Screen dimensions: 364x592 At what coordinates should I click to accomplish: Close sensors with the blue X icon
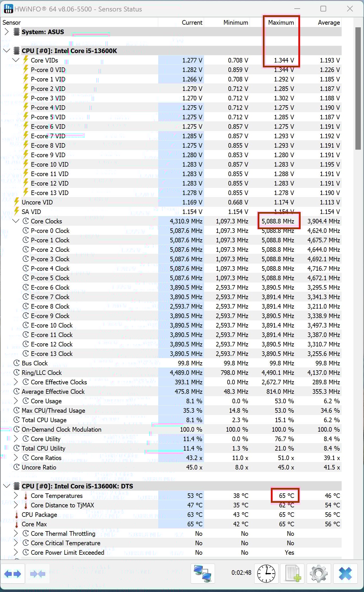coord(345,574)
